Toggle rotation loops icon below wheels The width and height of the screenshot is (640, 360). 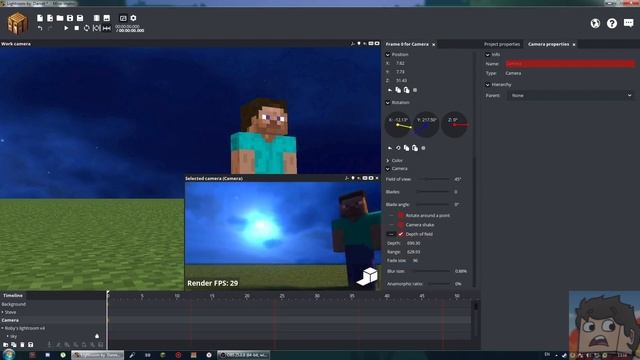[398, 148]
